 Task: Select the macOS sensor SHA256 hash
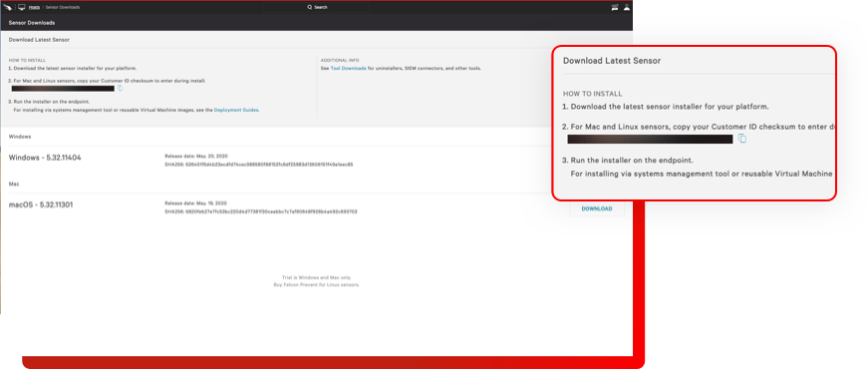tap(271, 211)
